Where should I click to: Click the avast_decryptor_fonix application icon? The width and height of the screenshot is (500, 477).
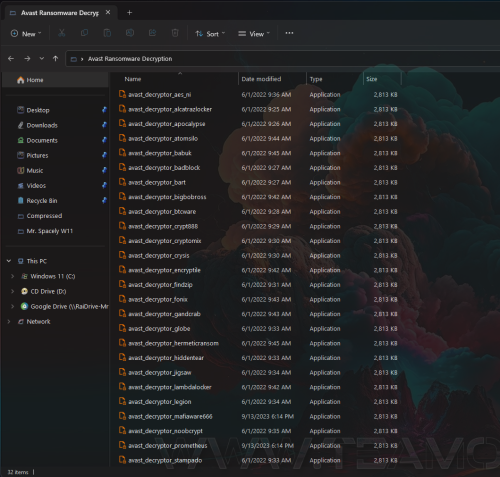122,299
